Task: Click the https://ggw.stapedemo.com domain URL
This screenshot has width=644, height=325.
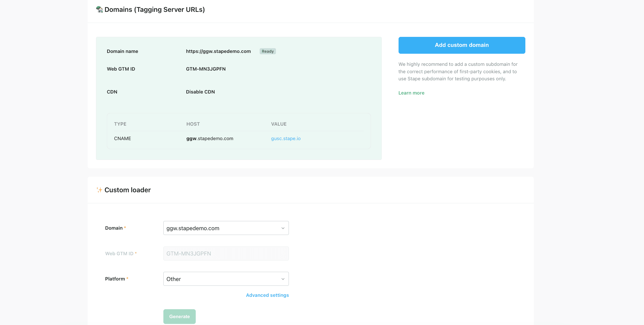Action: click(x=218, y=51)
